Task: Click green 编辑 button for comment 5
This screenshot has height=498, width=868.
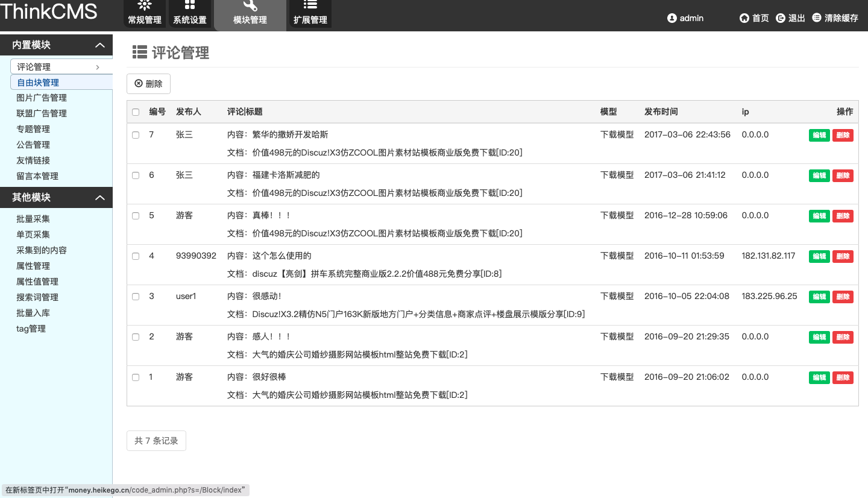Action: [819, 216]
